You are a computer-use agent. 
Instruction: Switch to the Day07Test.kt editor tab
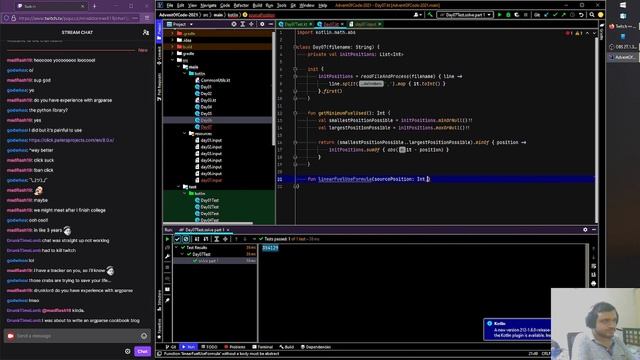pos(296,24)
